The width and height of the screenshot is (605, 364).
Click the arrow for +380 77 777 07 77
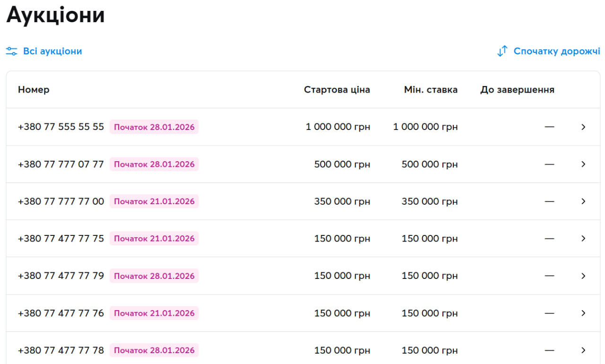(583, 164)
